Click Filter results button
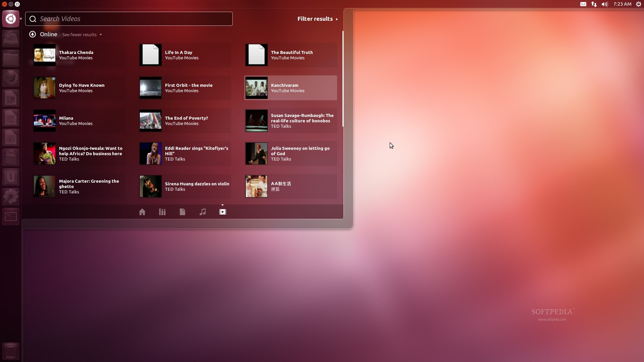 [x=317, y=18]
